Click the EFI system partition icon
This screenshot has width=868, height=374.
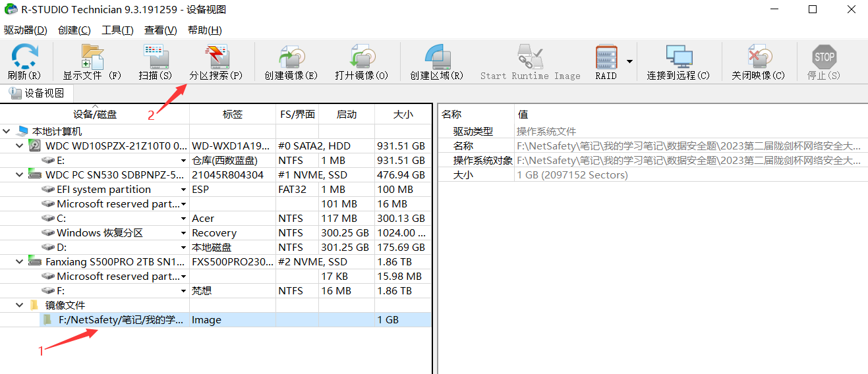click(48, 190)
